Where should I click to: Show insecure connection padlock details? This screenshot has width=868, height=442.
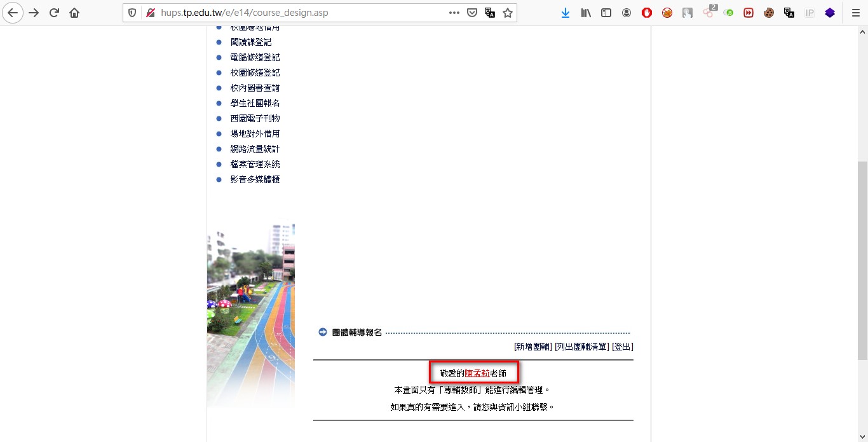click(151, 13)
